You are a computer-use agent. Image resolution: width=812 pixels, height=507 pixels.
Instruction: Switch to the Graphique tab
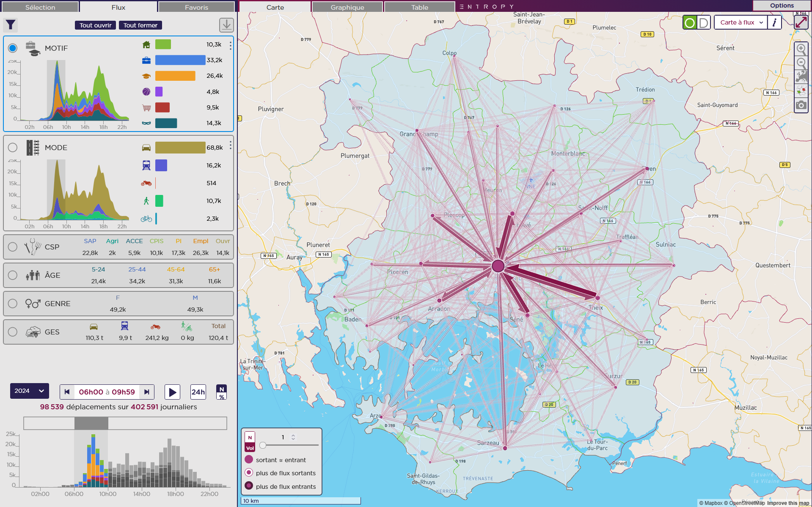tap(347, 7)
